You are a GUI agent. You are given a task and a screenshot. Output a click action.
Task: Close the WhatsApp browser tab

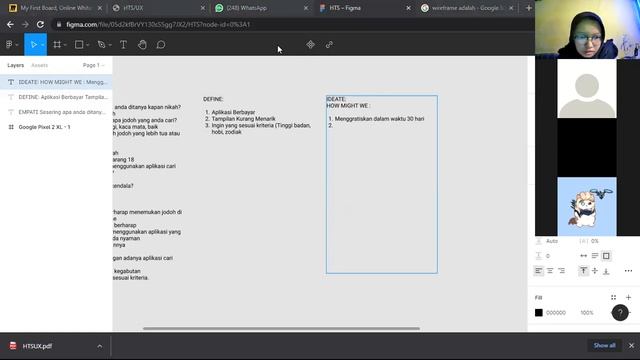[x=306, y=8]
